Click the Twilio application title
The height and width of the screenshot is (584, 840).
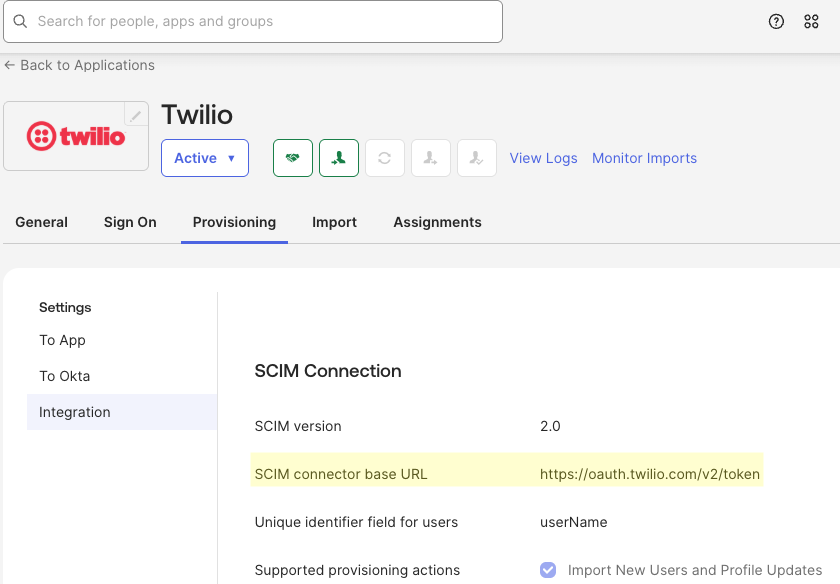coord(197,115)
